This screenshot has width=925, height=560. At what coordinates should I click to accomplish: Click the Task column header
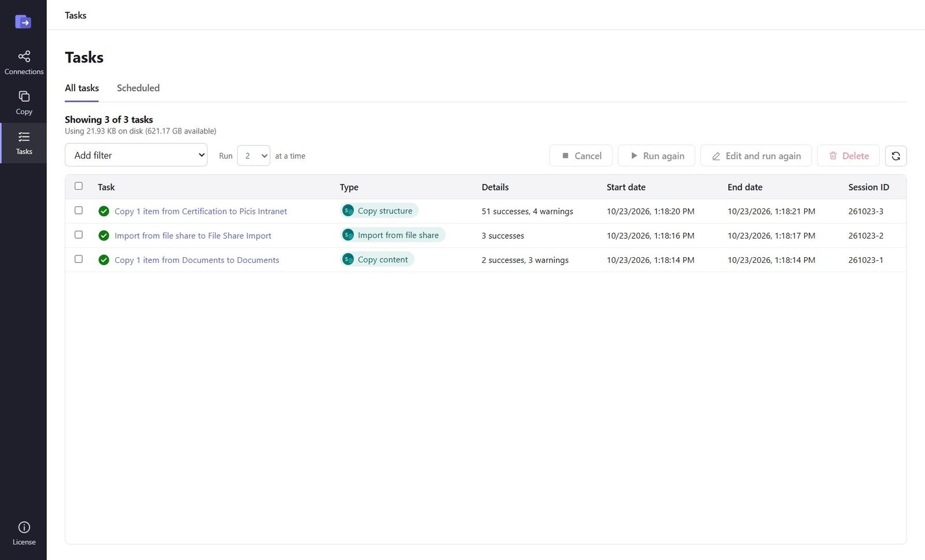point(106,187)
